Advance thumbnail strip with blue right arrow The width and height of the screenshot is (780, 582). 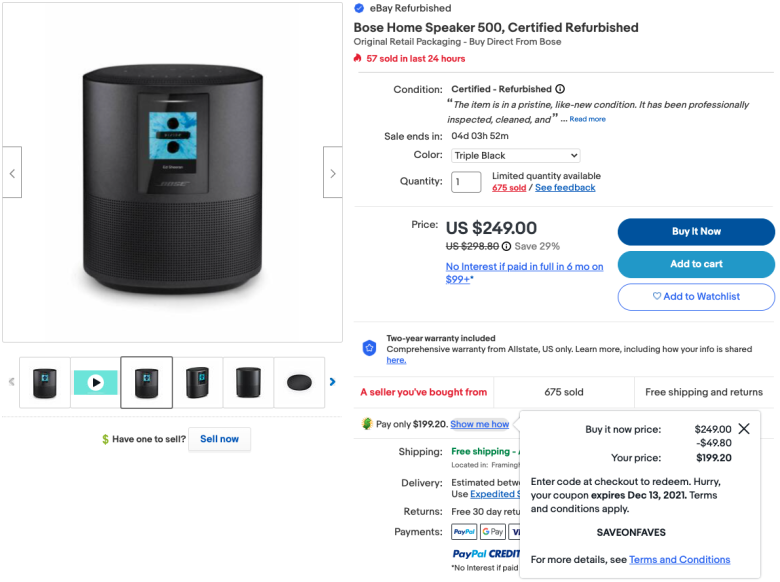point(332,382)
